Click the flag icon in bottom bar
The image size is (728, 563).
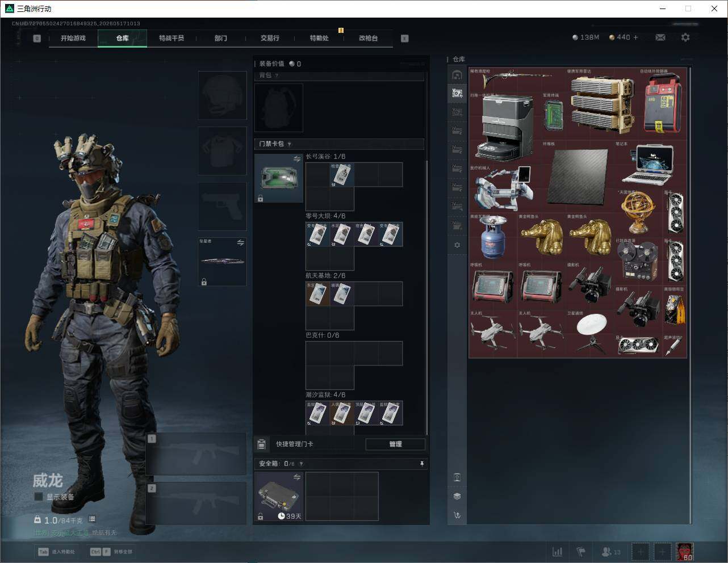pyautogui.click(x=581, y=552)
